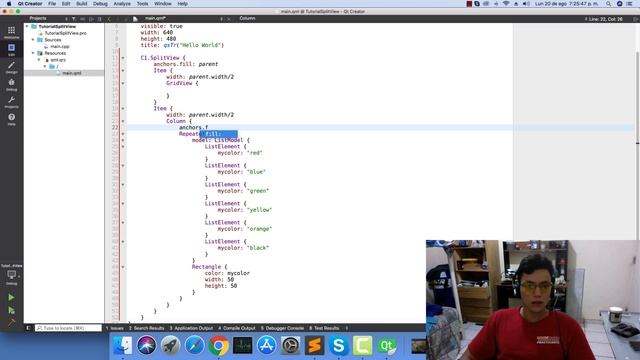Open Spotlight search in menu bar

608,4
